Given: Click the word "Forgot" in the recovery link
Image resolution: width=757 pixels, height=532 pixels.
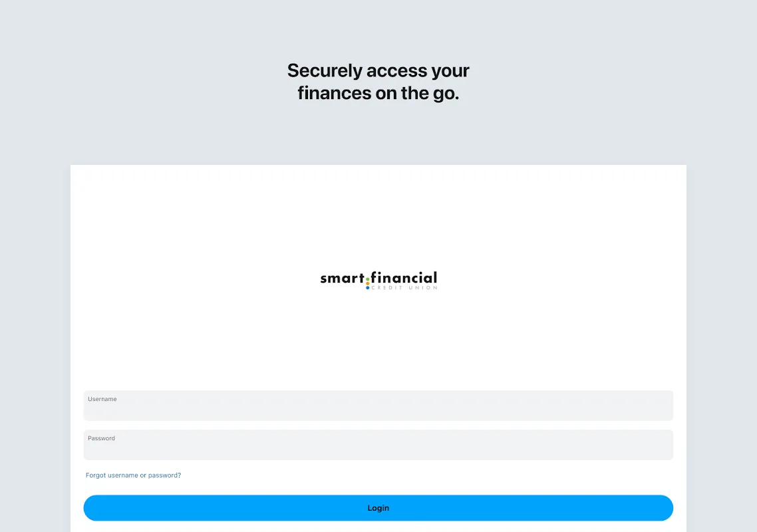Looking at the screenshot, I should pyautogui.click(x=96, y=475).
